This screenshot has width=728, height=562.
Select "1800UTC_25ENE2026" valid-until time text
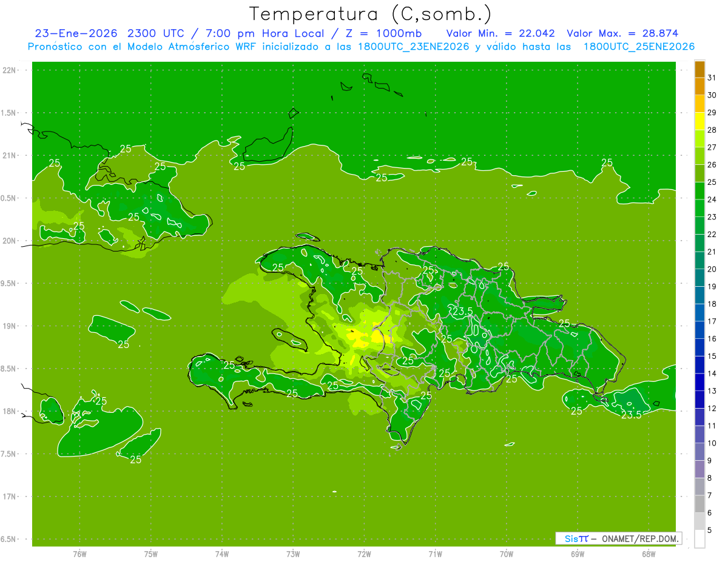click(639, 47)
